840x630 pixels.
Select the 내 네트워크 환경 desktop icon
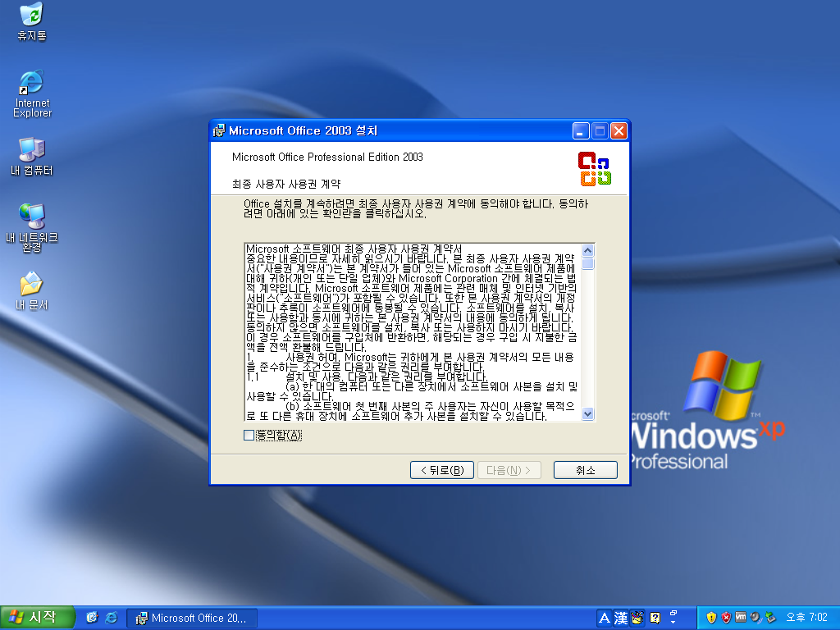coord(32,228)
